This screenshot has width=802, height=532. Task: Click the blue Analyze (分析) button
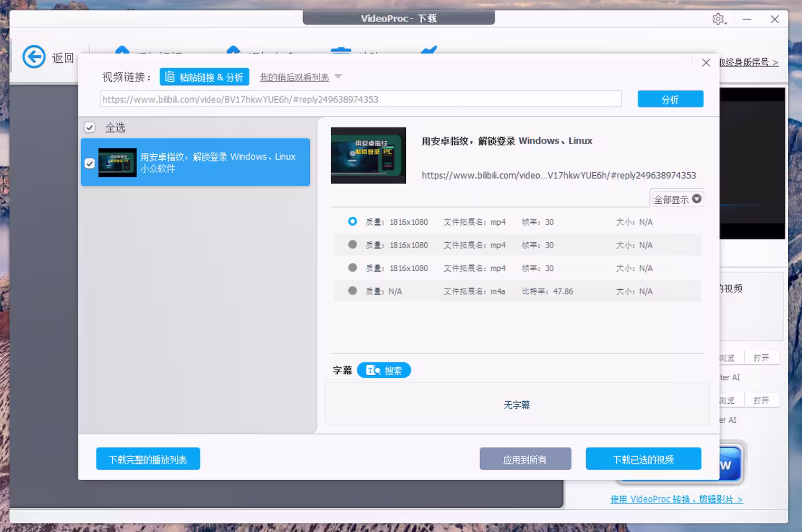[x=670, y=99]
